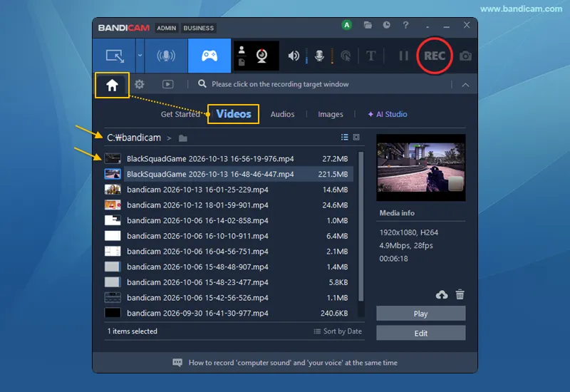Select audio-only recording mode

(x=166, y=56)
